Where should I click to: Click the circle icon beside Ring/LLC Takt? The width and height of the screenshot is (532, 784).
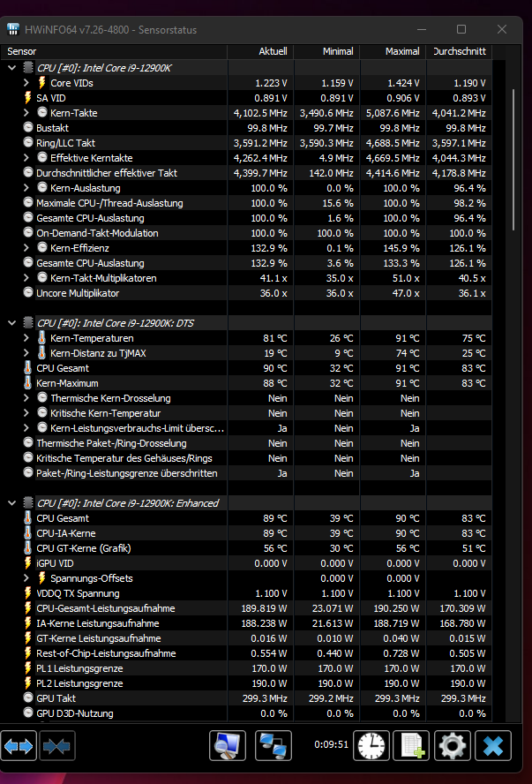coord(28,142)
